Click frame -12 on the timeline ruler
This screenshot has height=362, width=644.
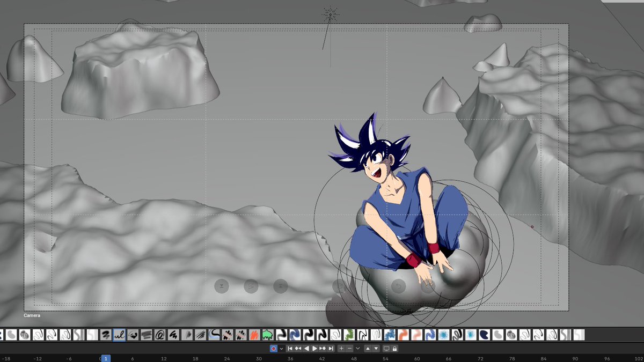coord(37,358)
